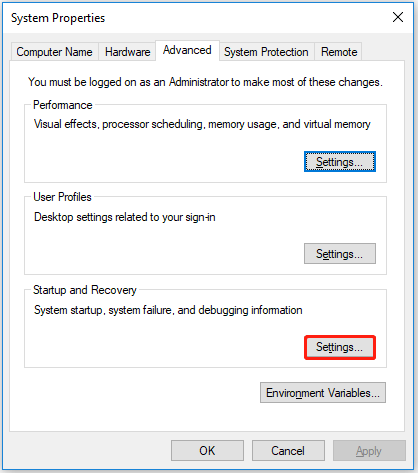Click the system startup and failure description

(x=168, y=310)
